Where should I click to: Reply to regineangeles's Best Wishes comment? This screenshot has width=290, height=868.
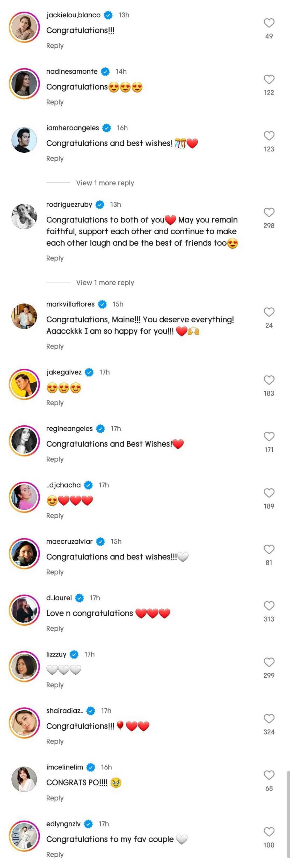[x=55, y=459]
